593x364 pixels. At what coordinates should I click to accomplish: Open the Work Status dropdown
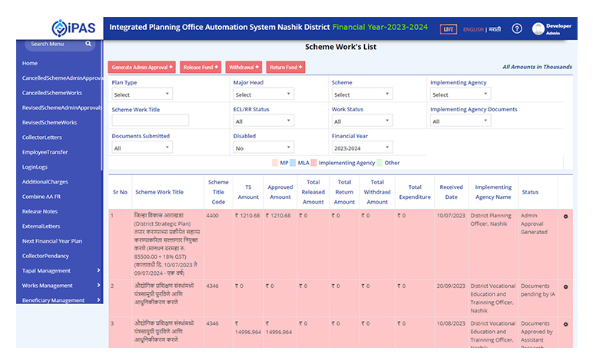coord(362,121)
